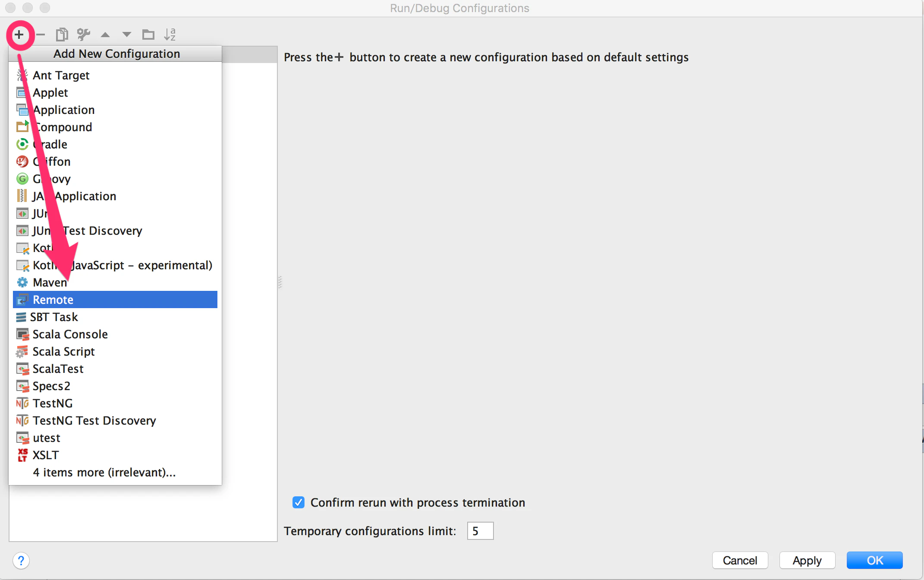Viewport: 924px width, 580px height.
Task: Click the Apply button
Action: click(807, 560)
